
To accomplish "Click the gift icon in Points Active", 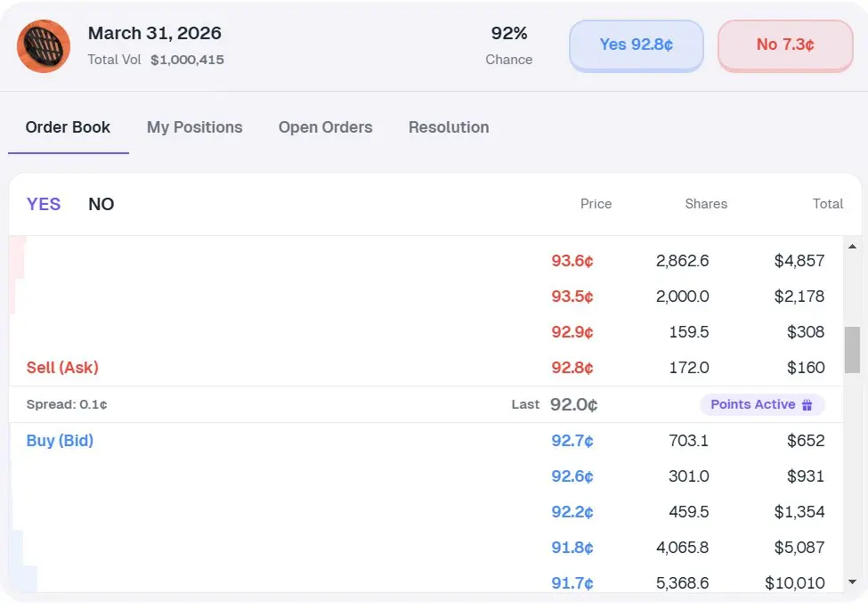I will [807, 405].
